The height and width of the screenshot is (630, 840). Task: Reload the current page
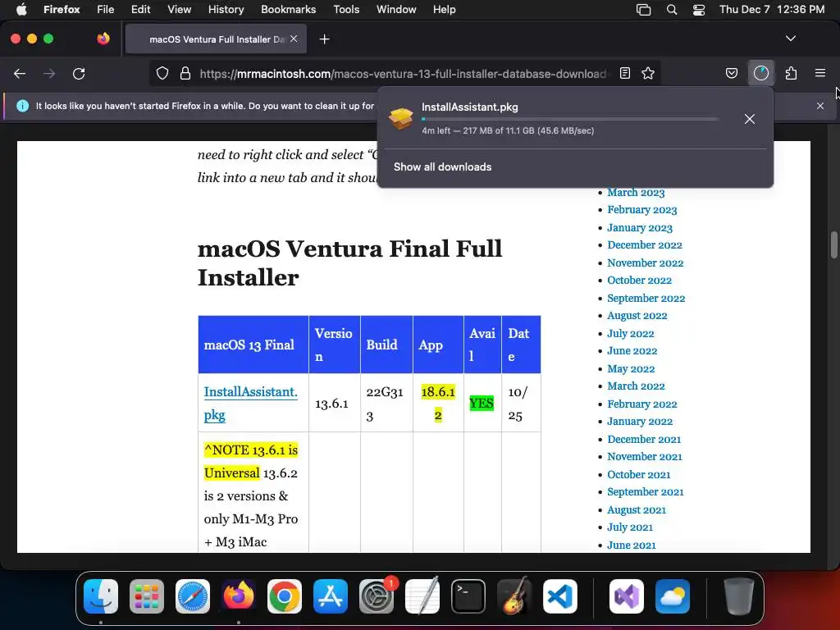[x=79, y=73]
